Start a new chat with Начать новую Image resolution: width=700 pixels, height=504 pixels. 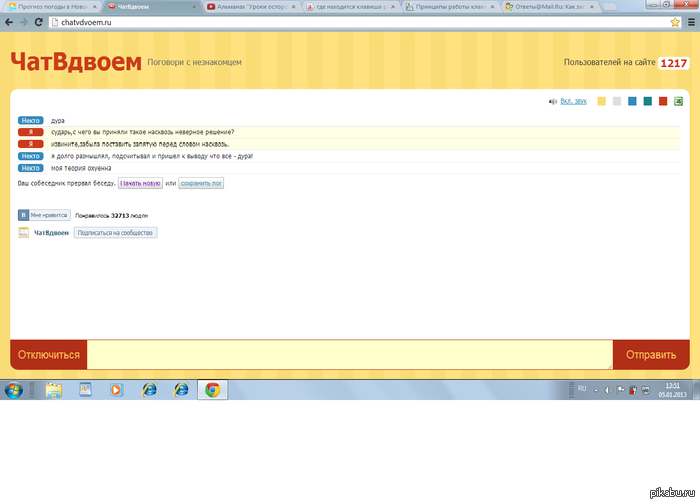140,183
